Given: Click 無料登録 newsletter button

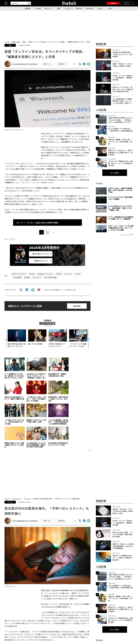Looking at the screenshot, I should (77, 306).
